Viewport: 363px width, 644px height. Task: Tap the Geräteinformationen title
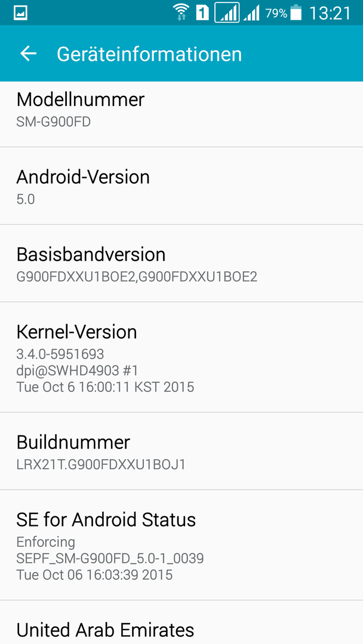pos(149,54)
